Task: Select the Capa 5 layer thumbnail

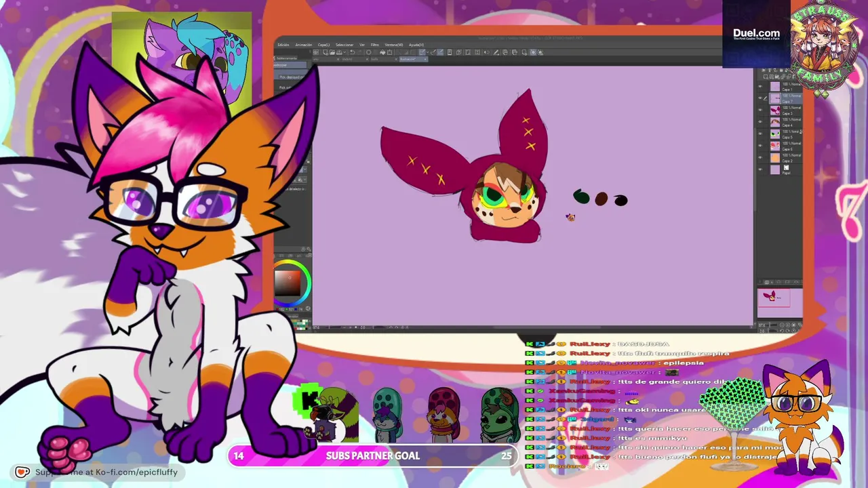Action: [x=775, y=134]
